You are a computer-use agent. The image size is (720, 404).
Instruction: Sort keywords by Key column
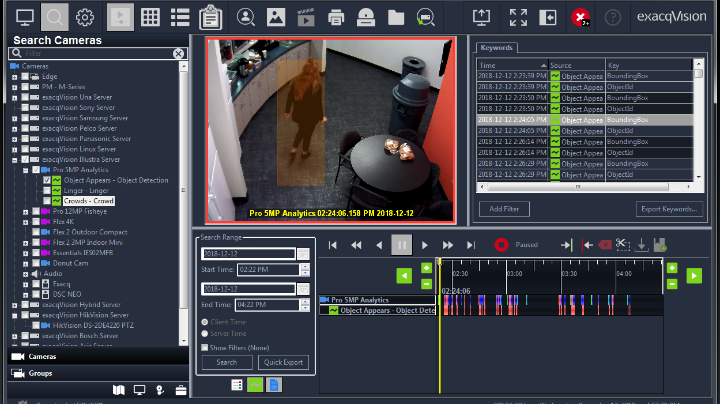click(x=649, y=65)
